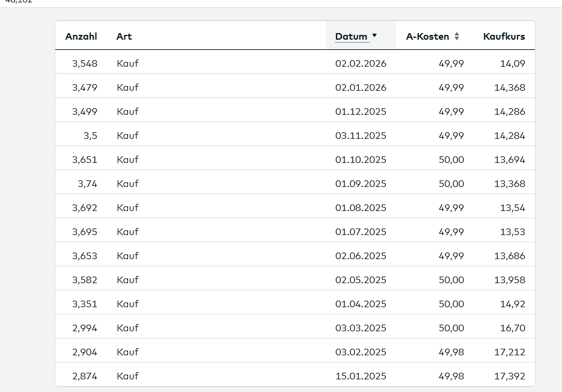The image size is (562, 392).
Task: Click purchase price 14,92
Action: pyautogui.click(x=513, y=304)
